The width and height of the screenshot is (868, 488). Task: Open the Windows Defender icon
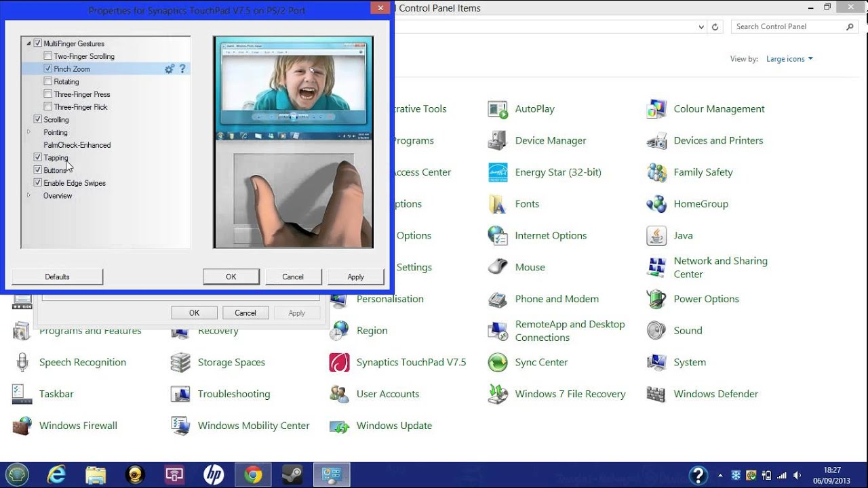click(x=656, y=394)
